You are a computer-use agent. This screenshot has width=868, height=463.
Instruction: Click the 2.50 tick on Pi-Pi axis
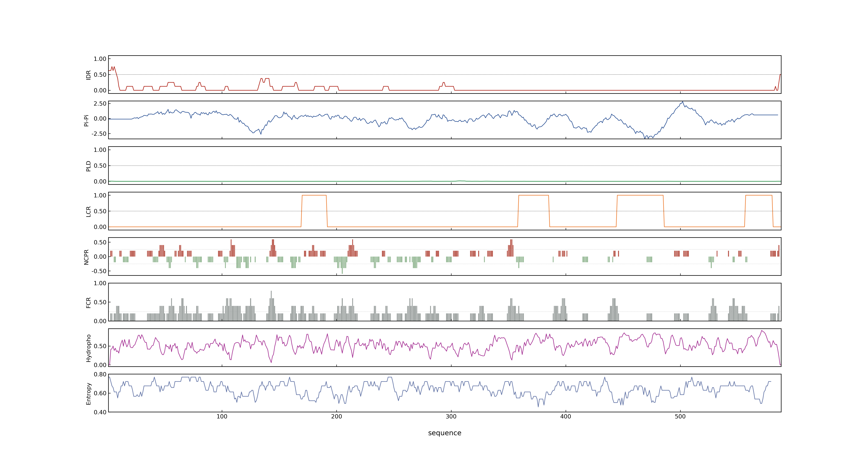click(100, 103)
